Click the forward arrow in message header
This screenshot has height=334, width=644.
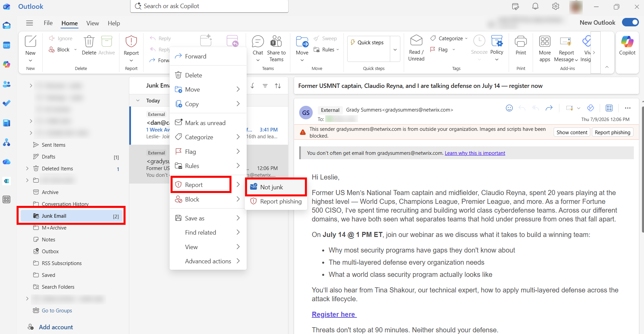pos(549,108)
